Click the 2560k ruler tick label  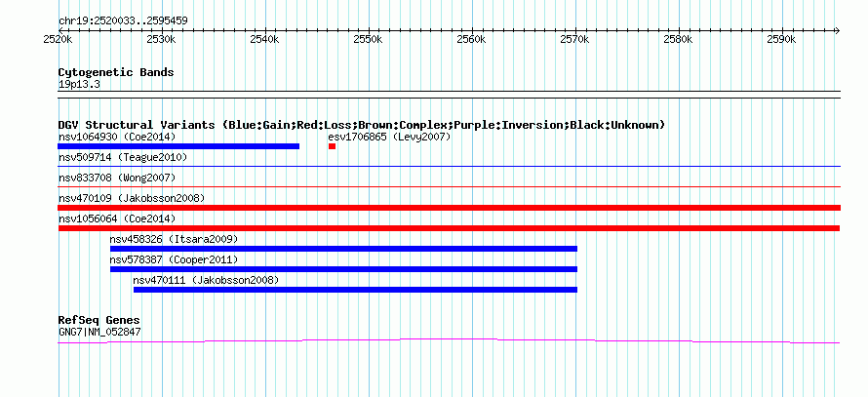click(472, 40)
